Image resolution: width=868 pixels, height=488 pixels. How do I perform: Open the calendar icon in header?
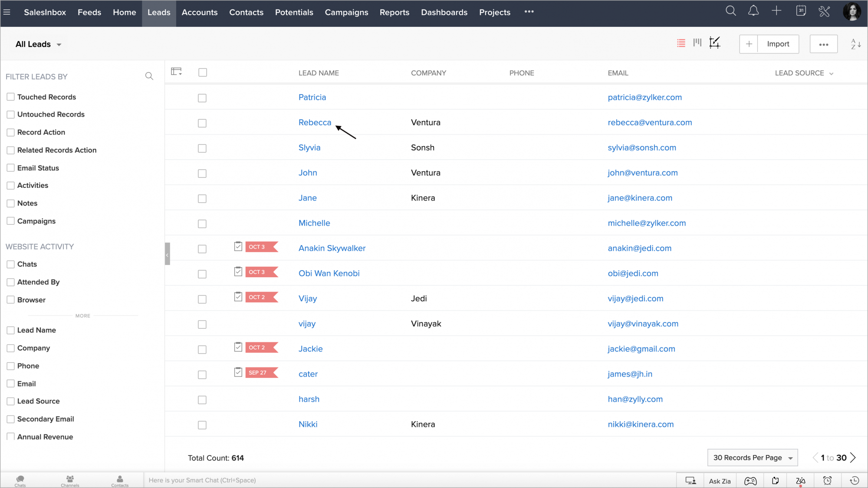[x=801, y=11]
